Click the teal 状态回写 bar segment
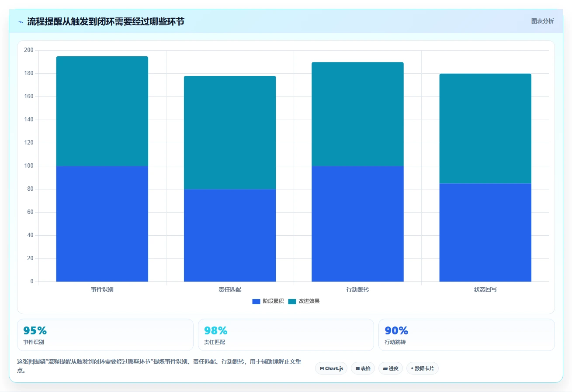Image resolution: width=572 pixels, height=392 pixels. (485, 129)
